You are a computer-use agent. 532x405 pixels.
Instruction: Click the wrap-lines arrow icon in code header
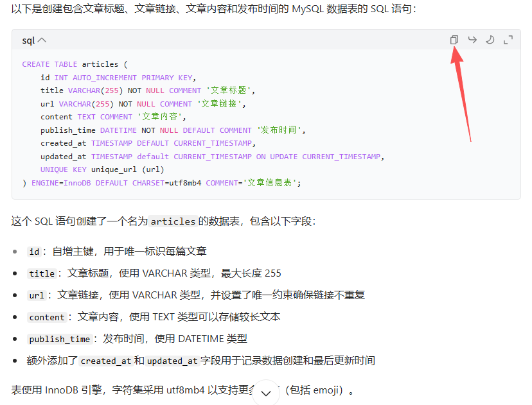click(472, 40)
